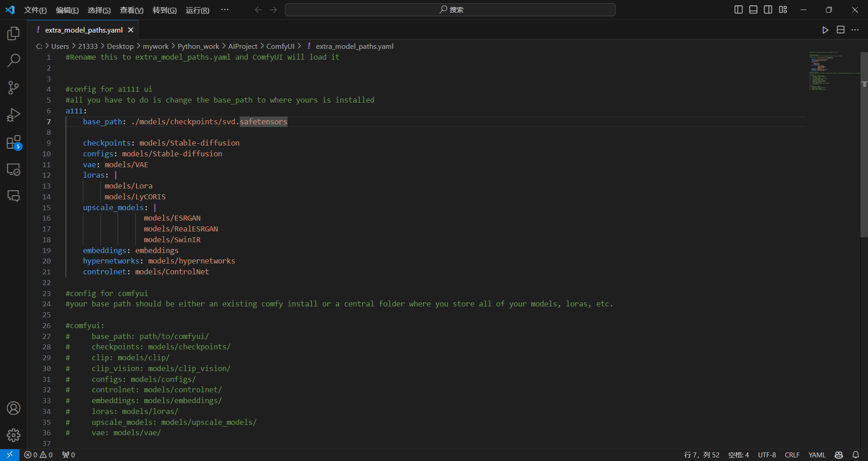Expand the AIProject breadcrumb segment

pyautogui.click(x=243, y=46)
